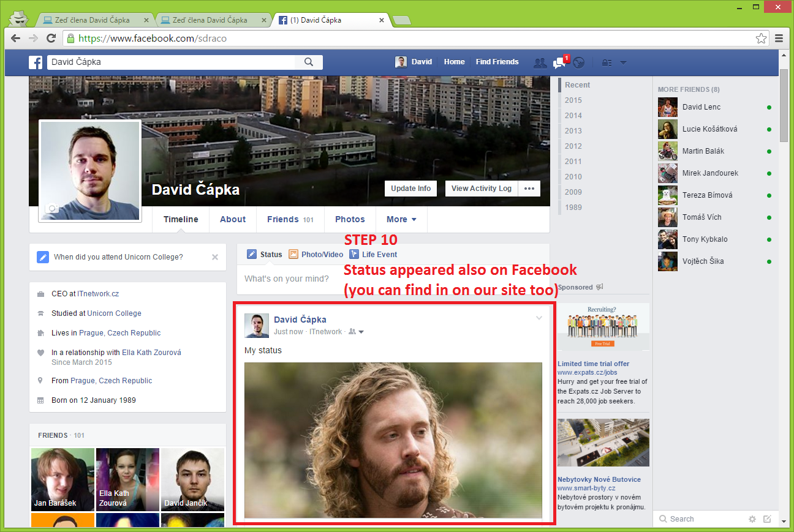
Task: Click the post author's avatar thumbnail
Action: coord(257,326)
